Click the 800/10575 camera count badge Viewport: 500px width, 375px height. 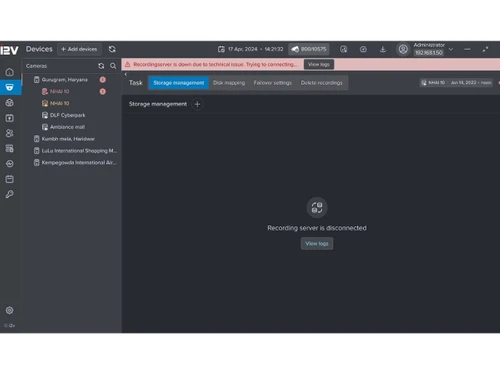[309, 49]
